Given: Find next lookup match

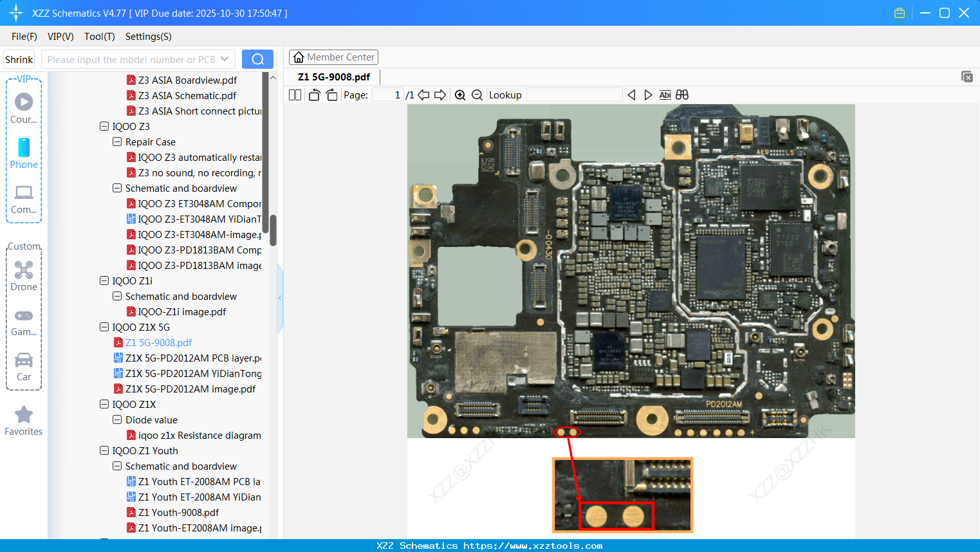Looking at the screenshot, I should pyautogui.click(x=648, y=95).
